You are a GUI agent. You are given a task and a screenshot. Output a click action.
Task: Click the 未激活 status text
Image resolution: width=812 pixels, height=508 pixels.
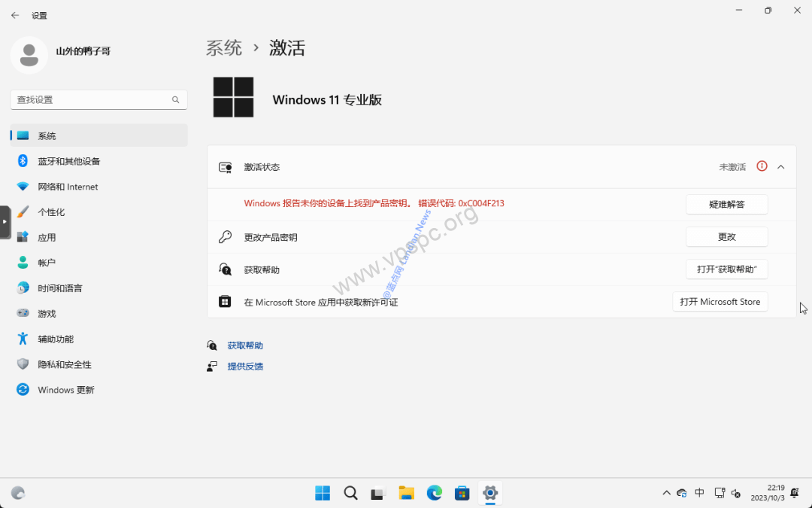click(x=732, y=167)
